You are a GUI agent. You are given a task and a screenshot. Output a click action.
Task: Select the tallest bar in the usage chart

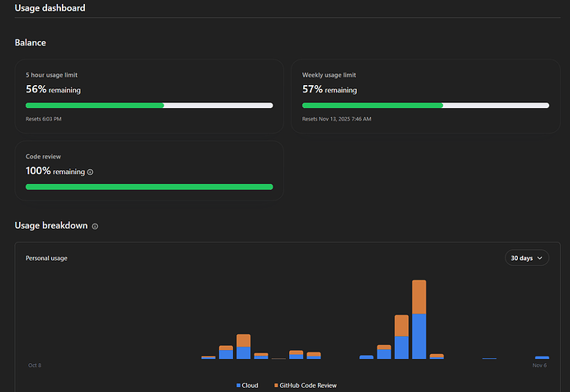pos(419,319)
